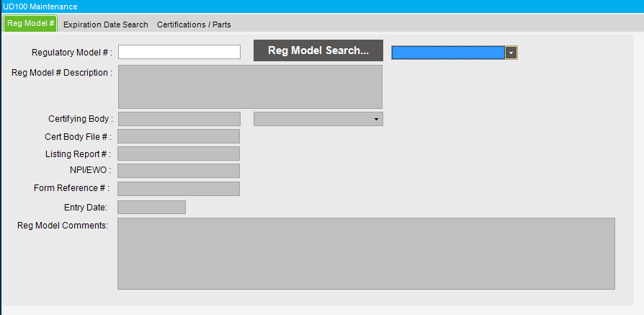Click the Cert Body File # field
This screenshot has height=315, width=644.
click(x=179, y=136)
